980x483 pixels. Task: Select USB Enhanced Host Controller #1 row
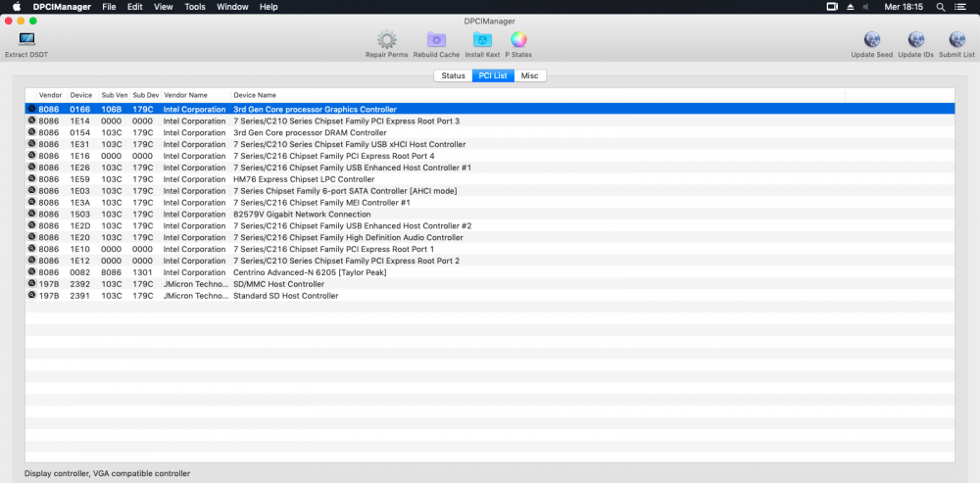tap(490, 168)
